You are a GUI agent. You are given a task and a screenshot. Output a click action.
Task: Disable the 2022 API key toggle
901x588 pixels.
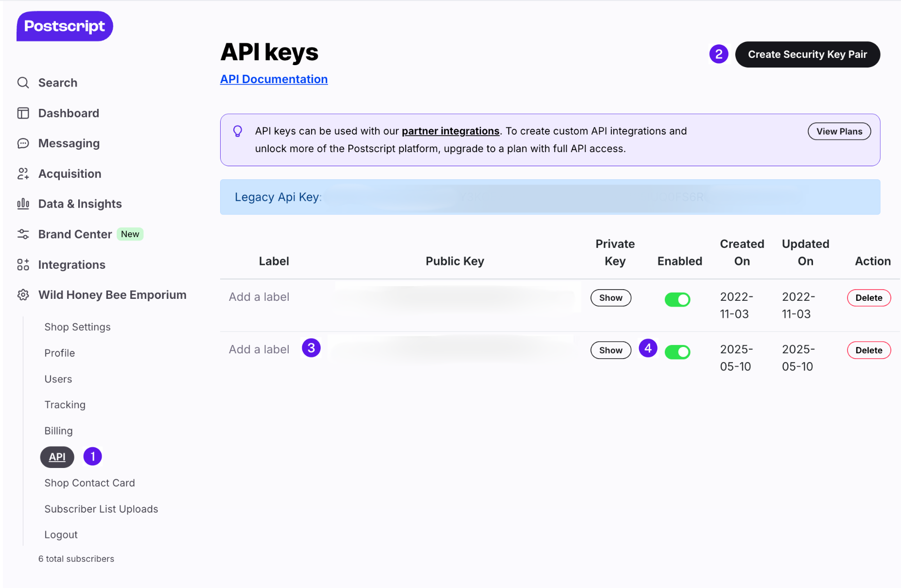point(677,299)
